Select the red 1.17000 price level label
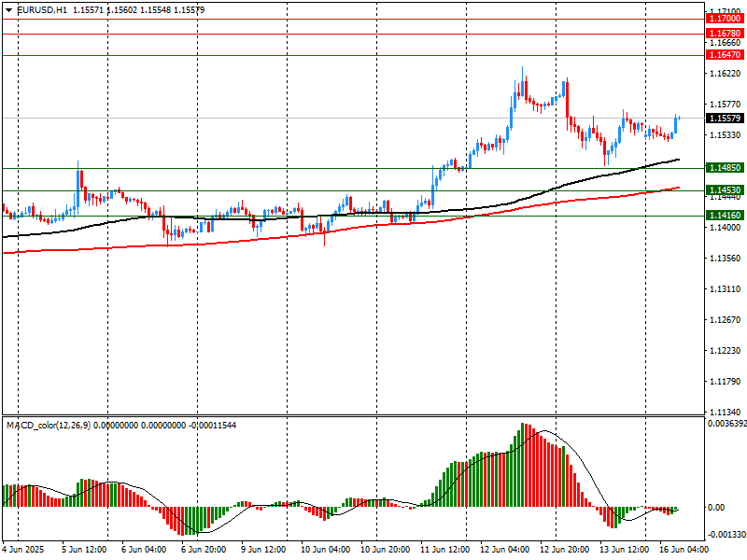This screenshot has height=560, width=747. point(725,19)
